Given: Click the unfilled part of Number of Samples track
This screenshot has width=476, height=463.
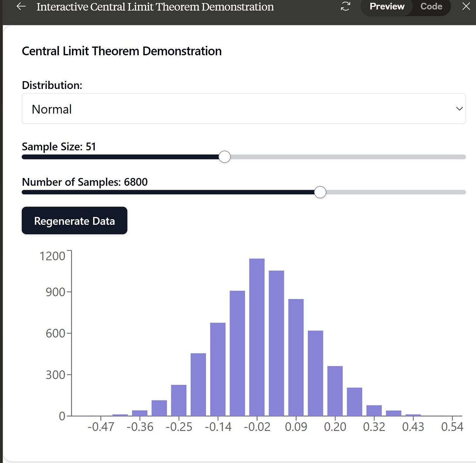Looking at the screenshot, I should (396, 192).
